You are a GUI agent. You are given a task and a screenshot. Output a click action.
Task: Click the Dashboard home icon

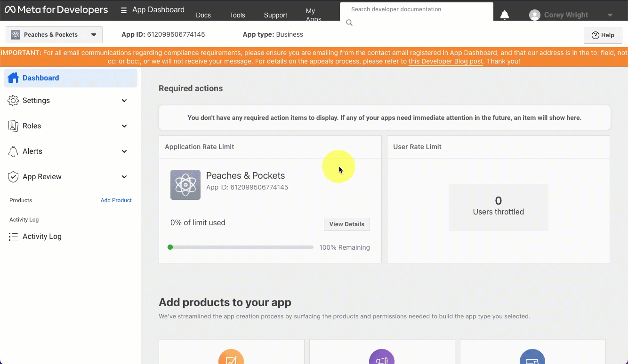[x=13, y=78]
